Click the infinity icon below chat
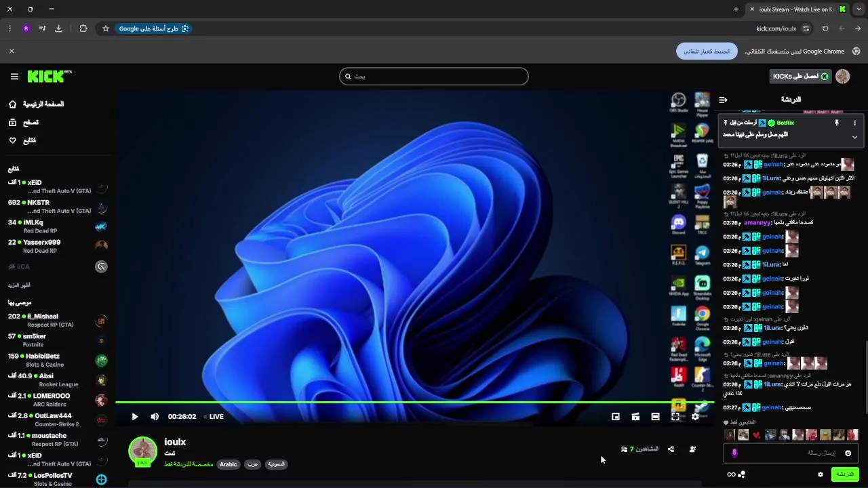868x488 pixels. (x=731, y=474)
